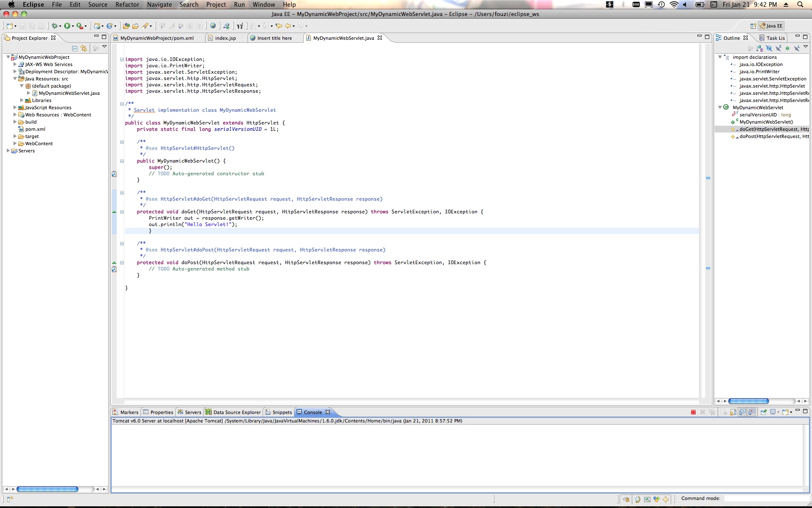
Task: Click the Time Machine icon in menu bar
Action: click(661, 5)
